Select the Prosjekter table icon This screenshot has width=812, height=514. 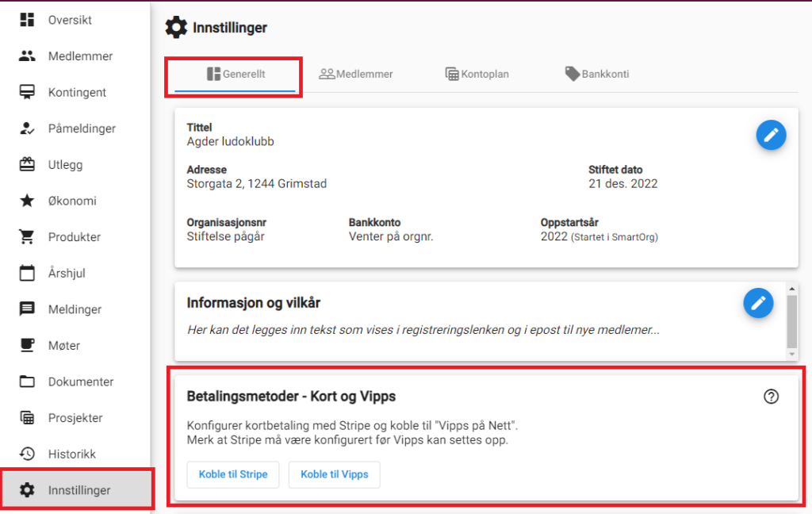pyautogui.click(x=27, y=417)
